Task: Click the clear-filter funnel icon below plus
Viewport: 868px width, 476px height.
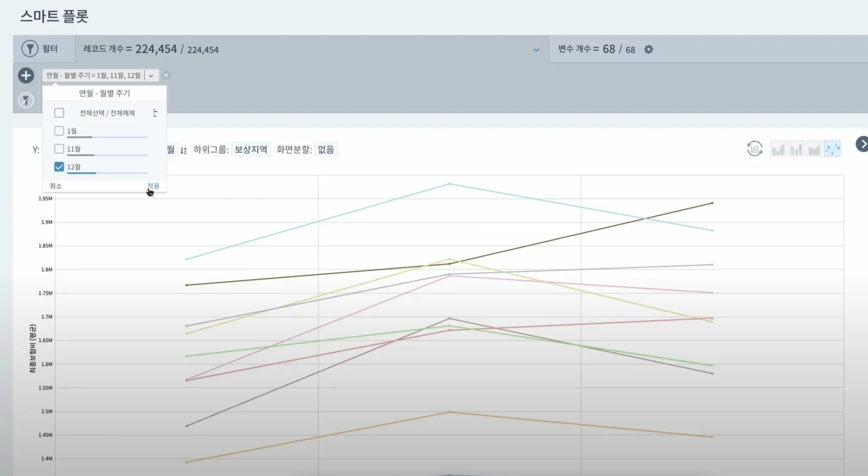Action: click(26, 100)
